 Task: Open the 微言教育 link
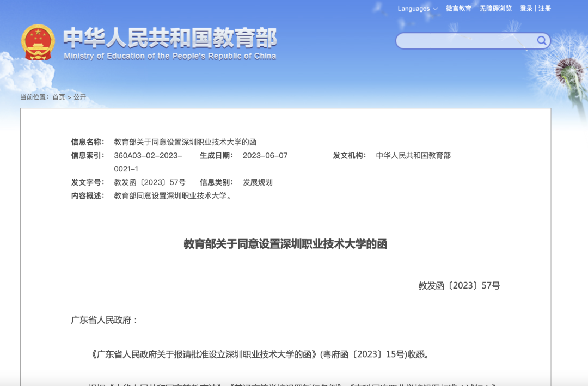tap(458, 9)
